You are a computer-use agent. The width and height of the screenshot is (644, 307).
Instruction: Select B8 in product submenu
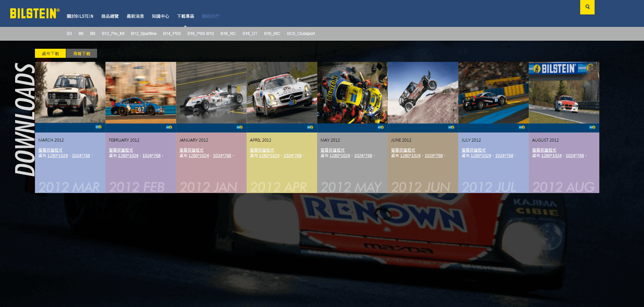93,34
